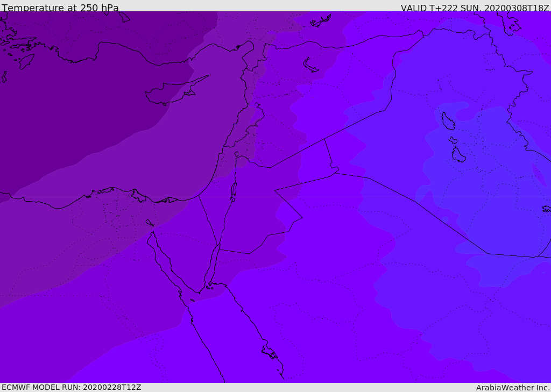The height and width of the screenshot is (392, 551).
Task: Click the island of Cyprus on the map
Action: click(172, 92)
